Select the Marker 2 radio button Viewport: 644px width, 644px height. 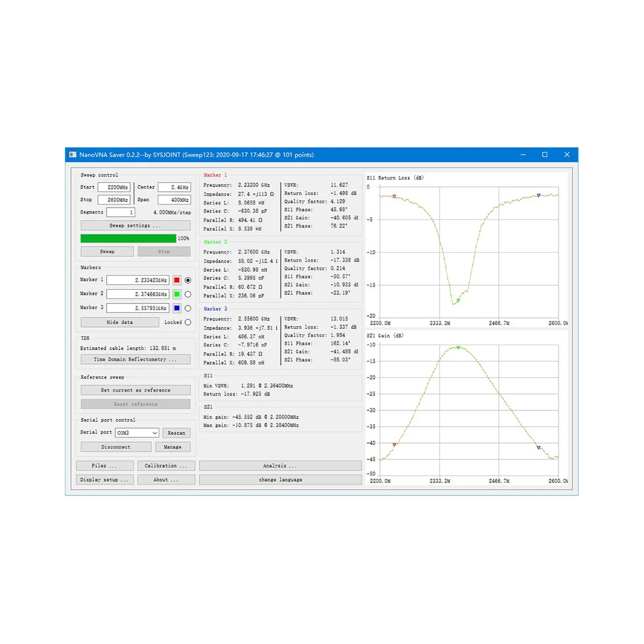point(188,294)
